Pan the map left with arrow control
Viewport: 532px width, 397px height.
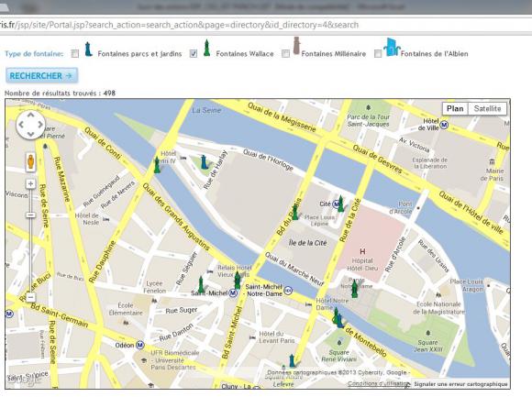(21, 125)
